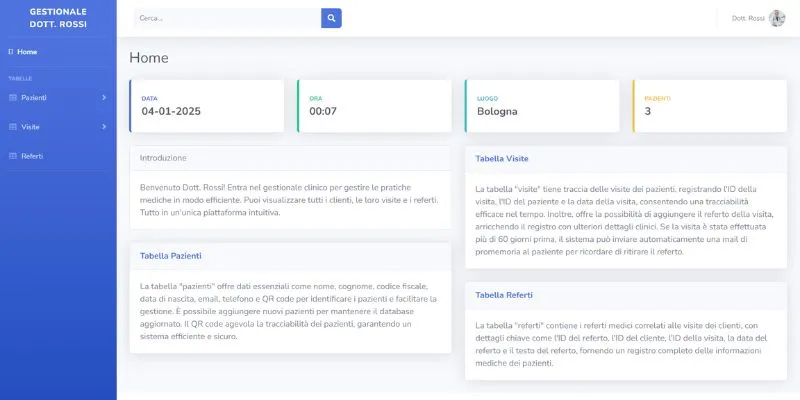This screenshot has width=800, height=400.
Task: Click the Data card showing 04-01-2025
Action: click(x=206, y=106)
